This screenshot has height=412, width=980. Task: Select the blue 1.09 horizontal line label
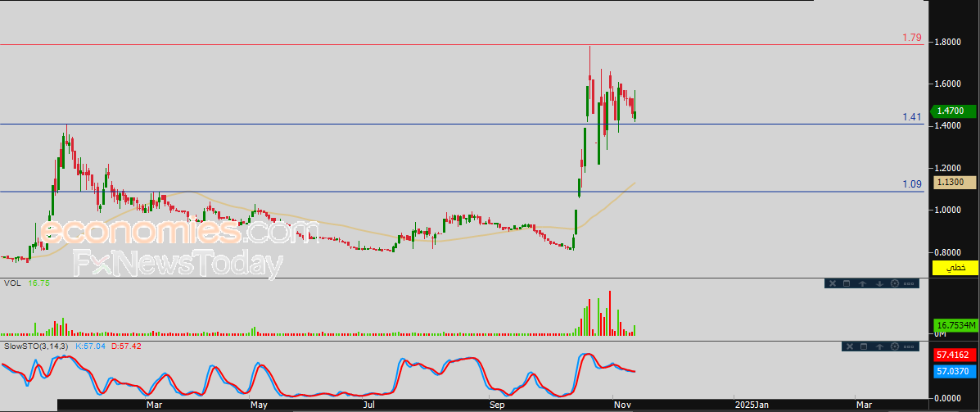912,184
